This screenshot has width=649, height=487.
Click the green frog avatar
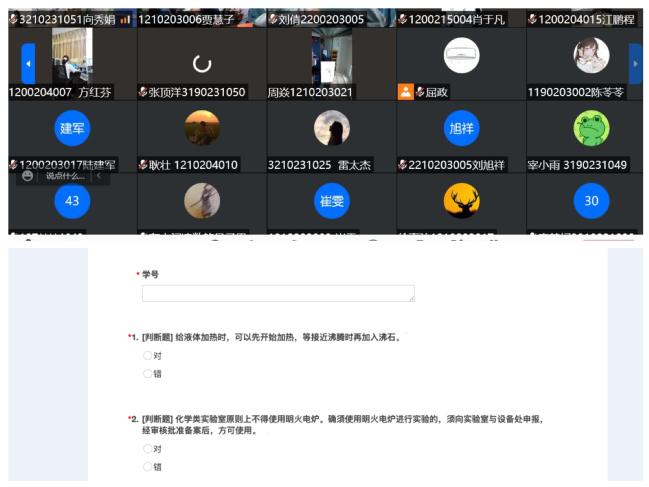tap(591, 128)
